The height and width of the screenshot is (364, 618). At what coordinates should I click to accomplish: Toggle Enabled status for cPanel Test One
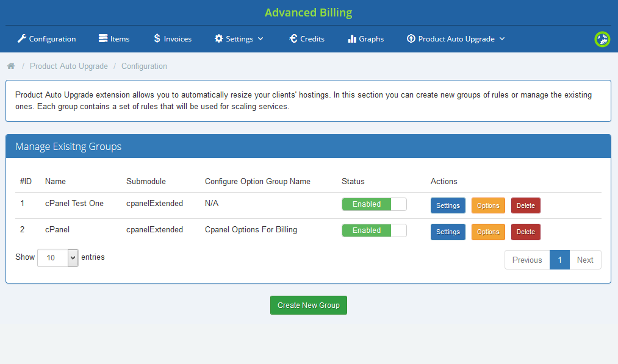374,204
